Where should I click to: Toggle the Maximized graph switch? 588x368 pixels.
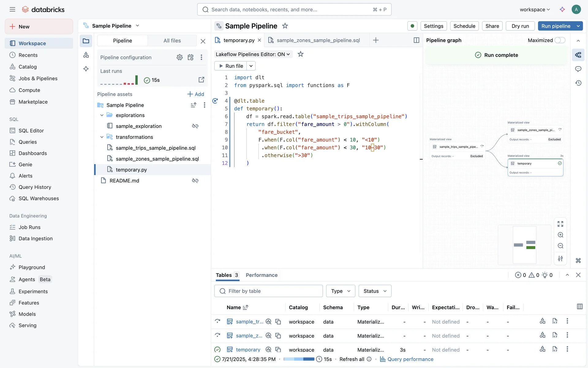pos(560,40)
